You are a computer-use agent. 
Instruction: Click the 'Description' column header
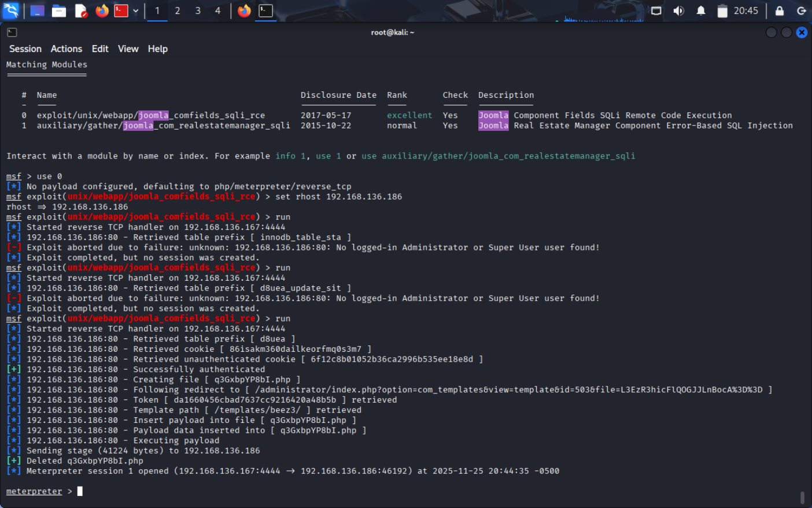coord(506,95)
